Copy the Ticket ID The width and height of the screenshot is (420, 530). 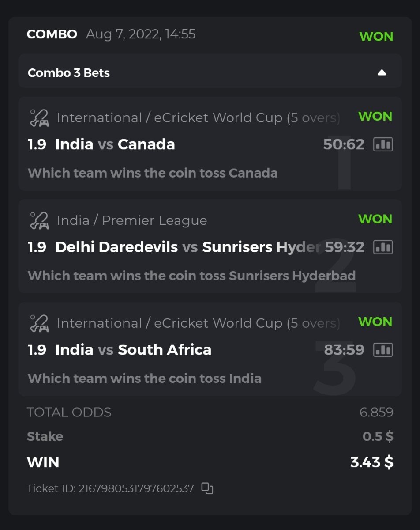click(x=207, y=488)
